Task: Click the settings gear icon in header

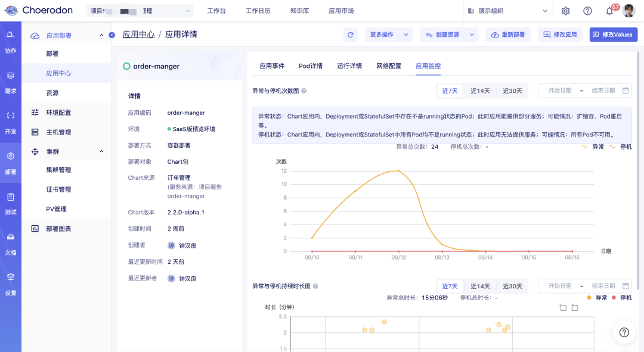Action: coord(565,11)
